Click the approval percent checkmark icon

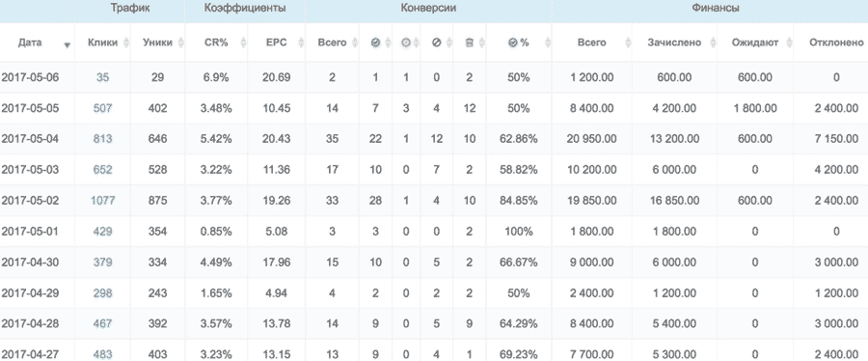pos(512,42)
